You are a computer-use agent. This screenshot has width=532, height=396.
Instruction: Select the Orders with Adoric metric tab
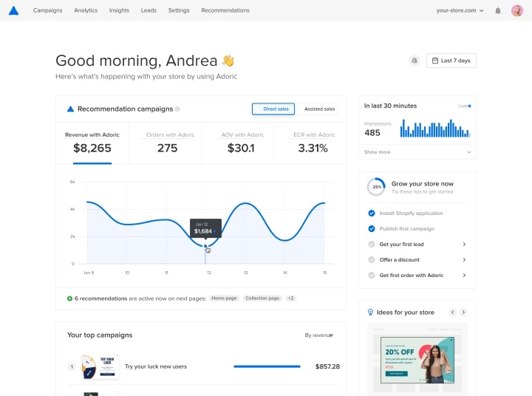(166, 143)
